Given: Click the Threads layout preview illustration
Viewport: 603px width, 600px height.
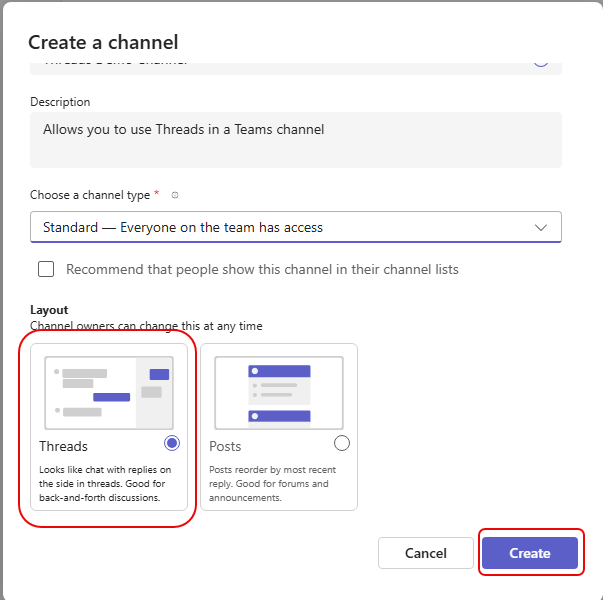Looking at the screenshot, I should pyautogui.click(x=108, y=392).
